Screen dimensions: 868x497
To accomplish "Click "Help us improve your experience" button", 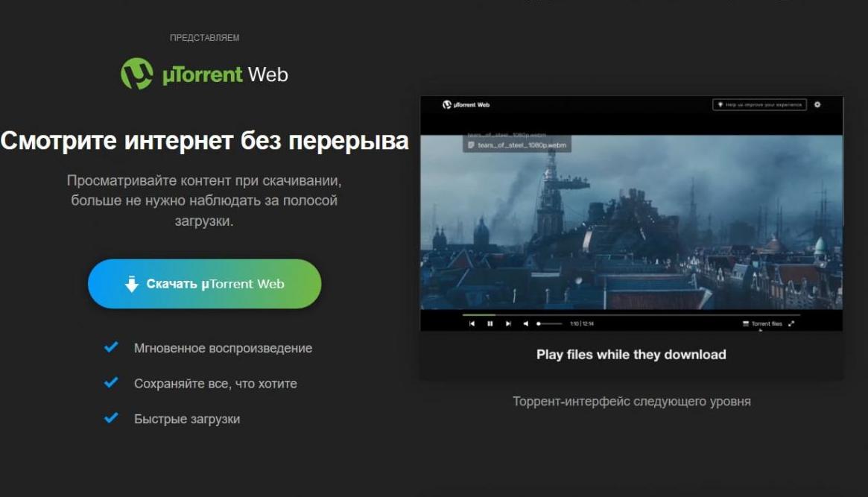I will tap(759, 104).
